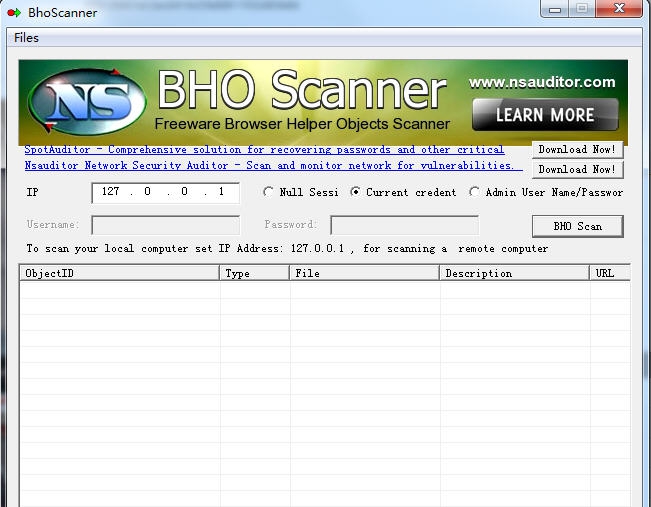651x507 pixels.
Task: Click the Password input field
Action: (x=404, y=225)
